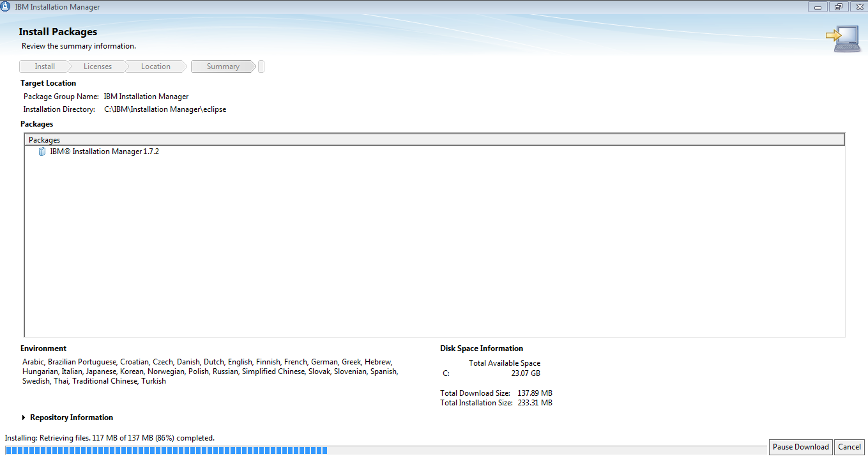Click the Disk Space Information heading
The width and height of the screenshot is (868, 461).
click(482, 348)
